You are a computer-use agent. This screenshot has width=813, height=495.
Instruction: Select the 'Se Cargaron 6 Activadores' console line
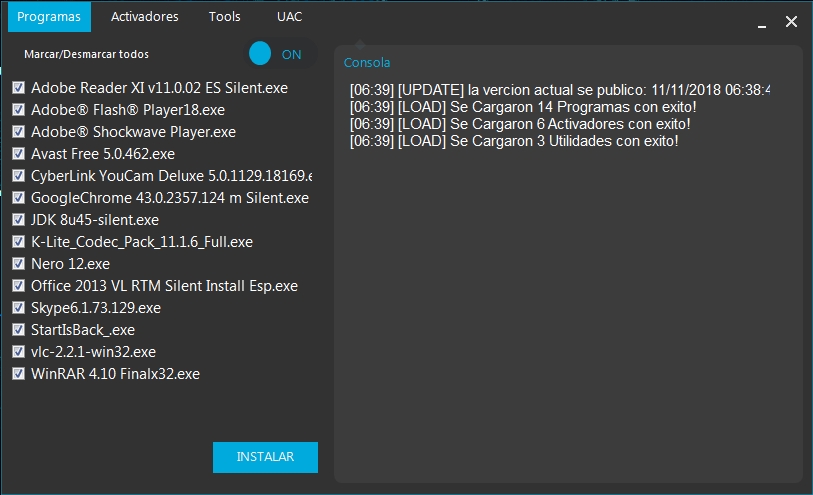[x=520, y=124]
